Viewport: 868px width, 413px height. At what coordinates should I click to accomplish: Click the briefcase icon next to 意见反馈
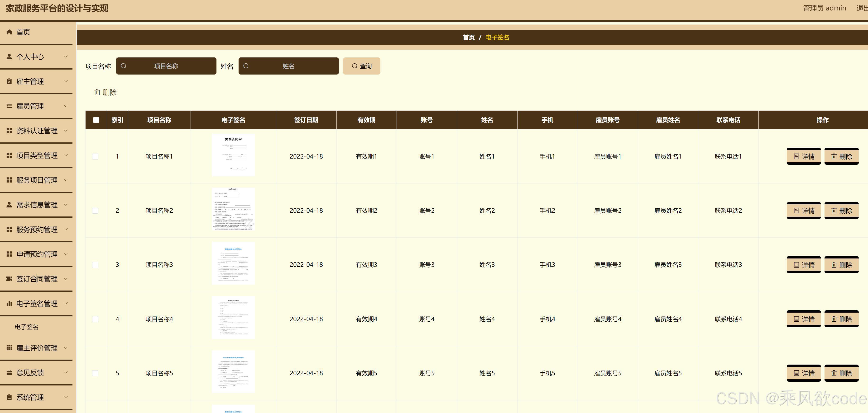coord(10,373)
